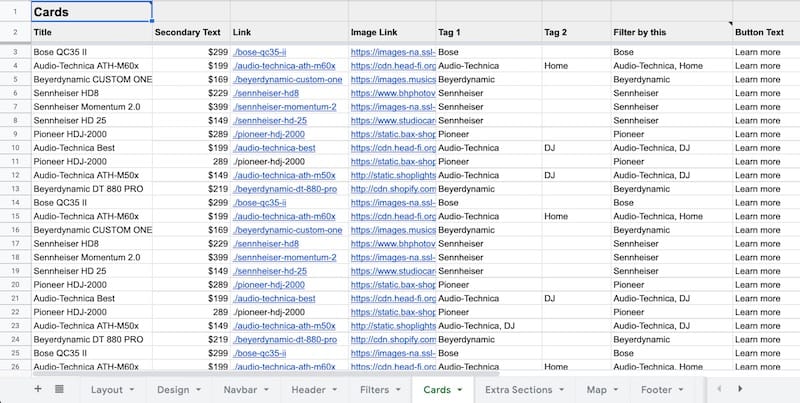Screen dimensions: 800x403
Task: Open the ./sennheiser-hd8 link in row 6
Action: coord(266,93)
